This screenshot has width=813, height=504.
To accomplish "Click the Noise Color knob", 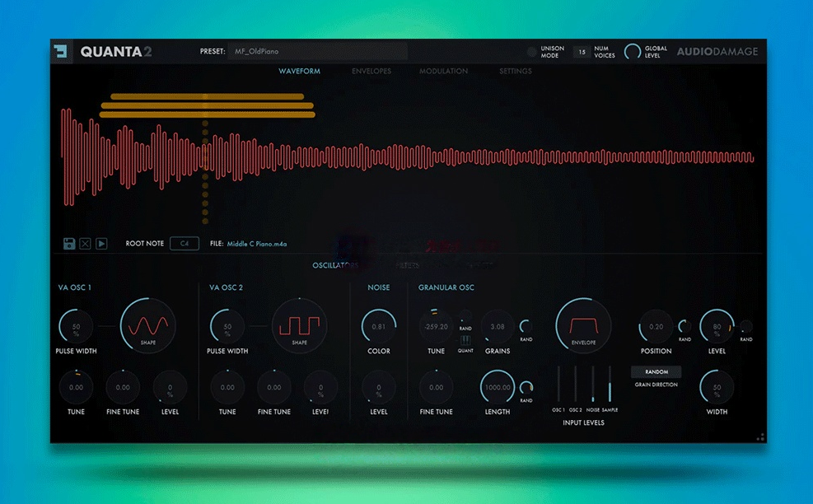I will 379,327.
